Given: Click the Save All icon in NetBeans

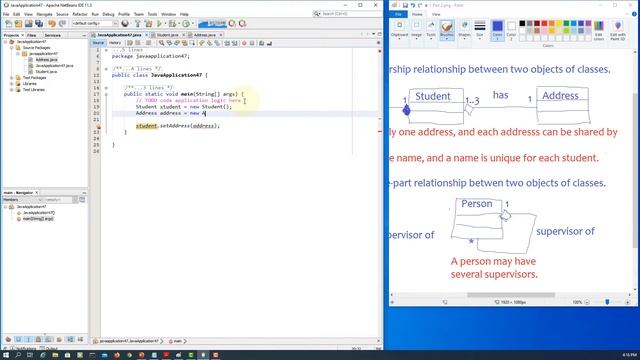Looking at the screenshot, I should tap(39, 24).
